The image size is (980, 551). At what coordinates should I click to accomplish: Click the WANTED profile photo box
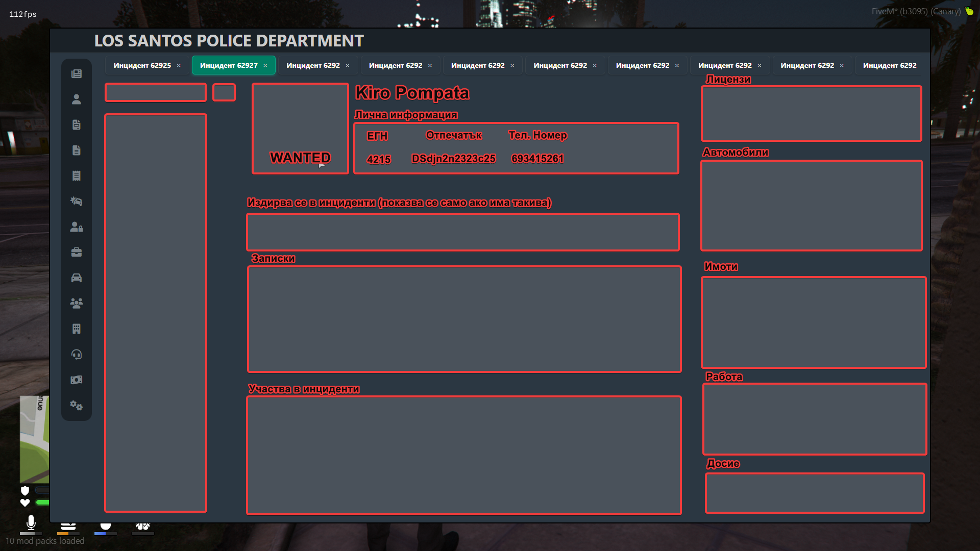tap(300, 129)
